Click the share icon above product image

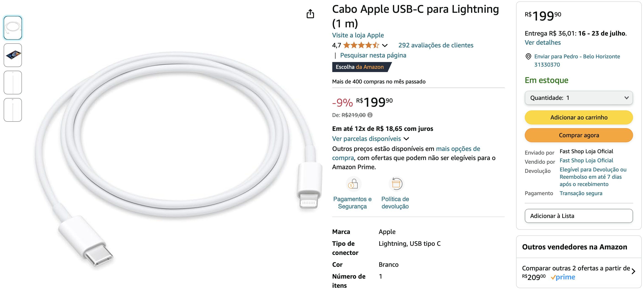tap(310, 14)
